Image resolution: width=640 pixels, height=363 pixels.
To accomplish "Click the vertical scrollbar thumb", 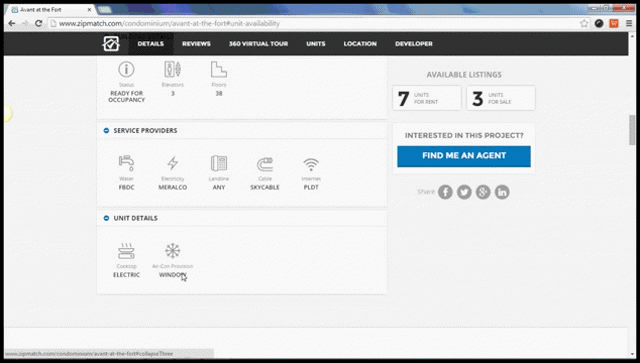I will click(x=632, y=130).
